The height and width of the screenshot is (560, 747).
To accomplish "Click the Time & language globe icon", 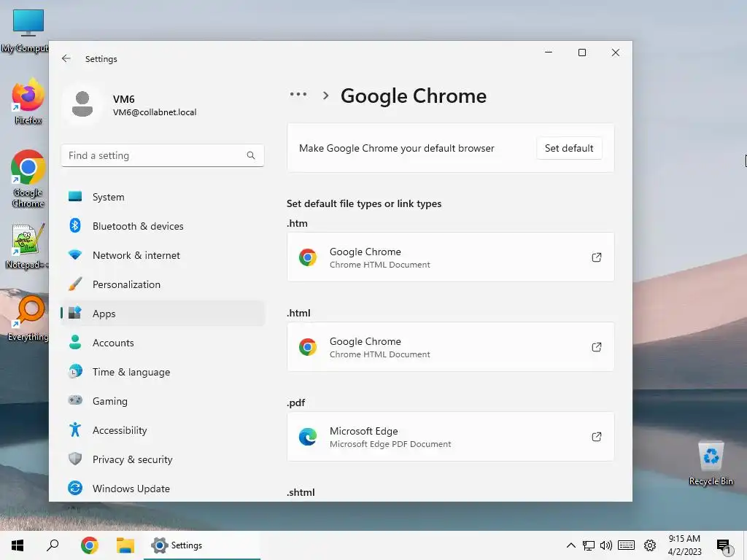I will [75, 371].
